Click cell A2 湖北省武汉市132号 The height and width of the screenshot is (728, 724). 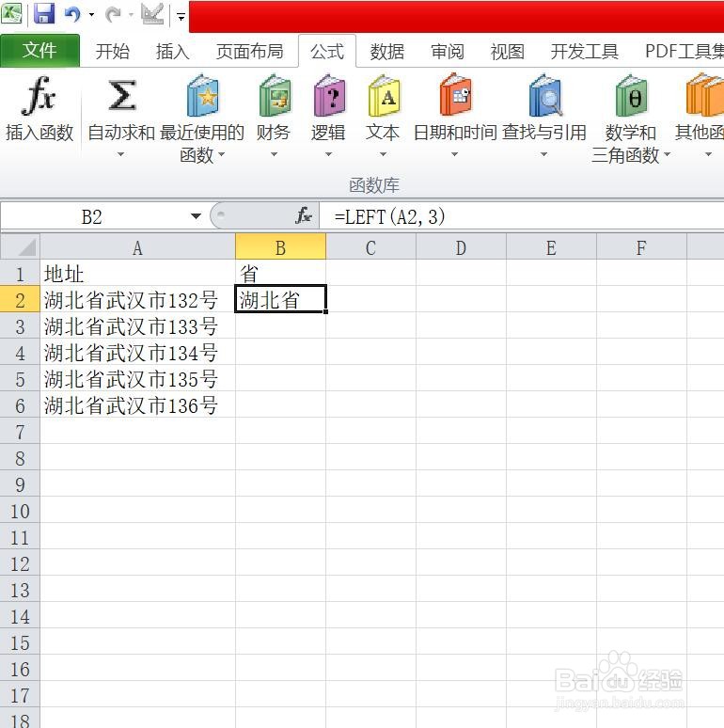137,300
